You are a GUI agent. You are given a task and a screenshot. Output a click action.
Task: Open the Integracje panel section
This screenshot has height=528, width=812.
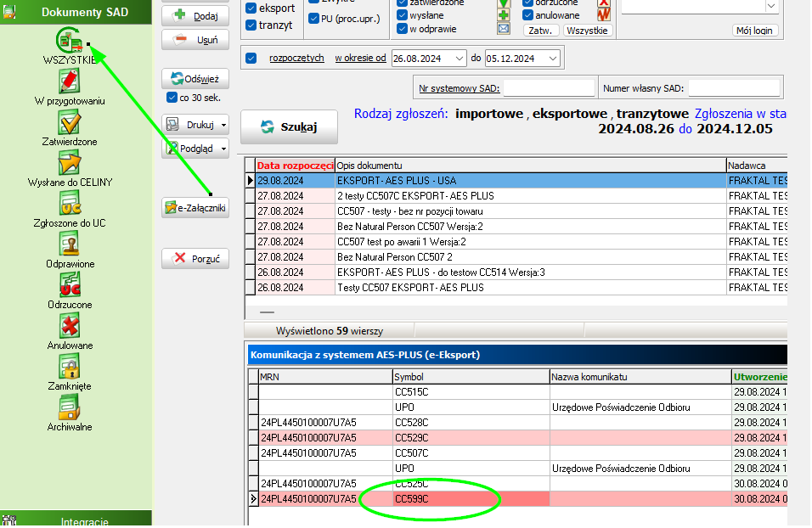point(76,520)
